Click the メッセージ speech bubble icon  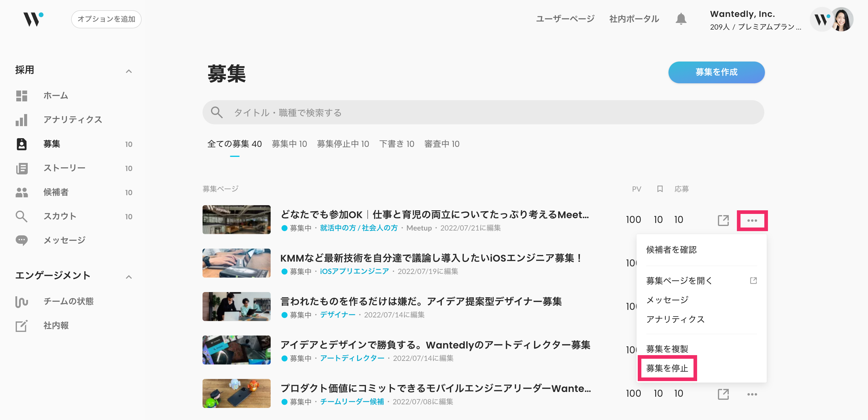[22, 240]
